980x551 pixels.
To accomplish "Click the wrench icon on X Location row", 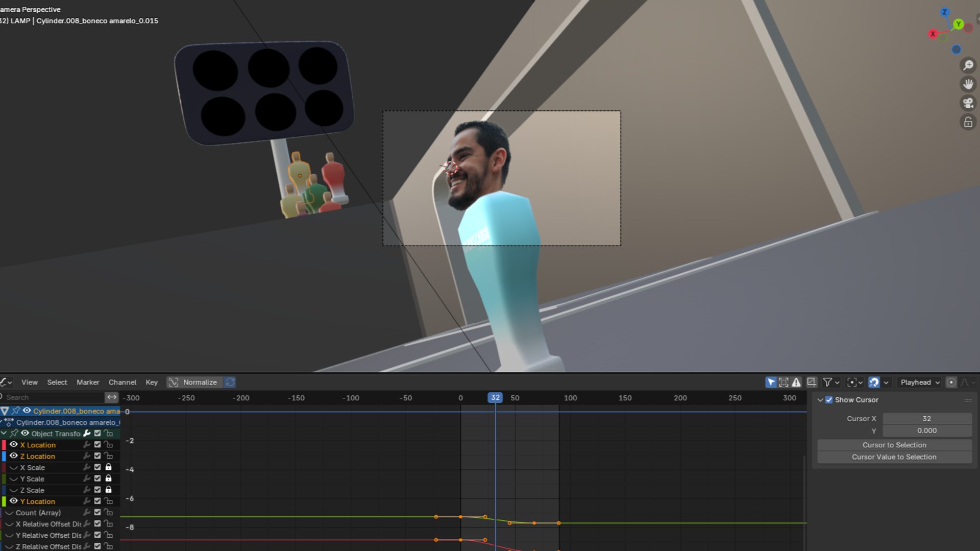I will [x=87, y=445].
